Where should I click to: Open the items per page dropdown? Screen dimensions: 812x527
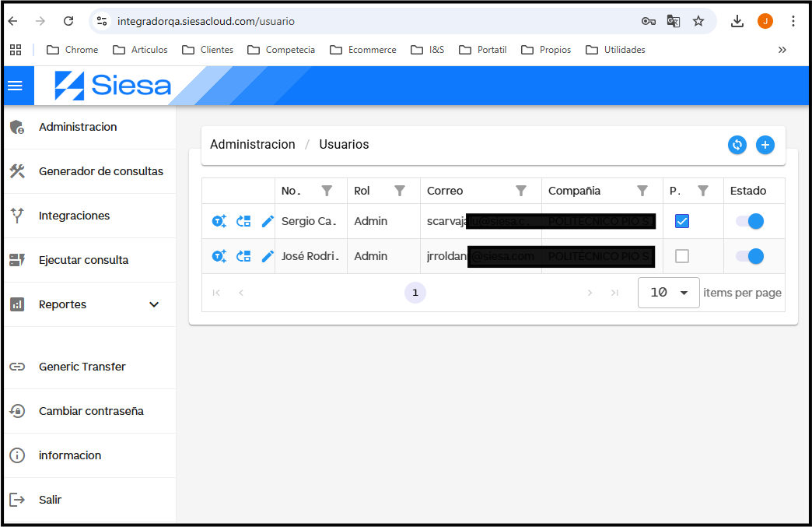point(667,292)
